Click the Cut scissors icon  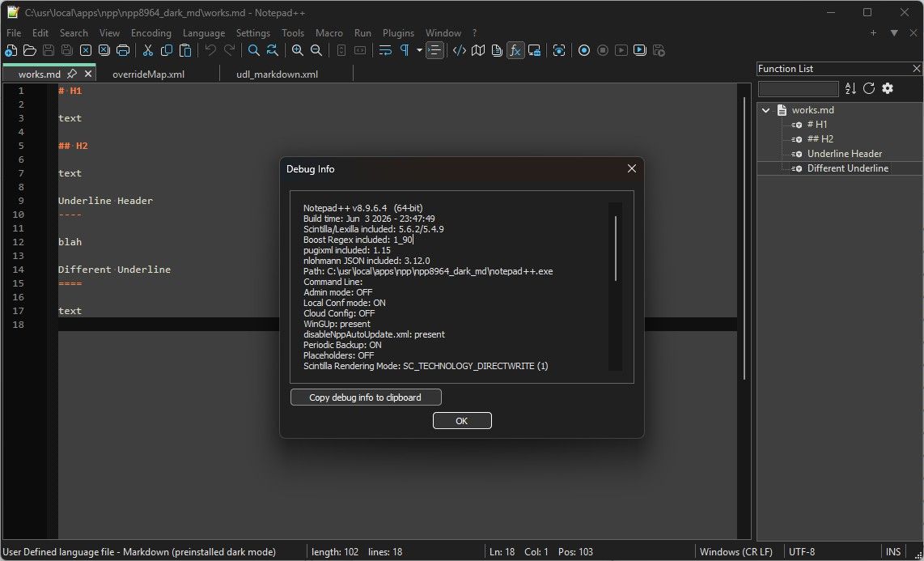[148, 51]
